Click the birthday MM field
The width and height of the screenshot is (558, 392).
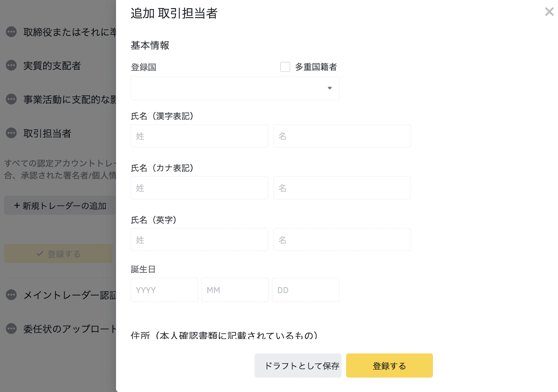point(235,290)
